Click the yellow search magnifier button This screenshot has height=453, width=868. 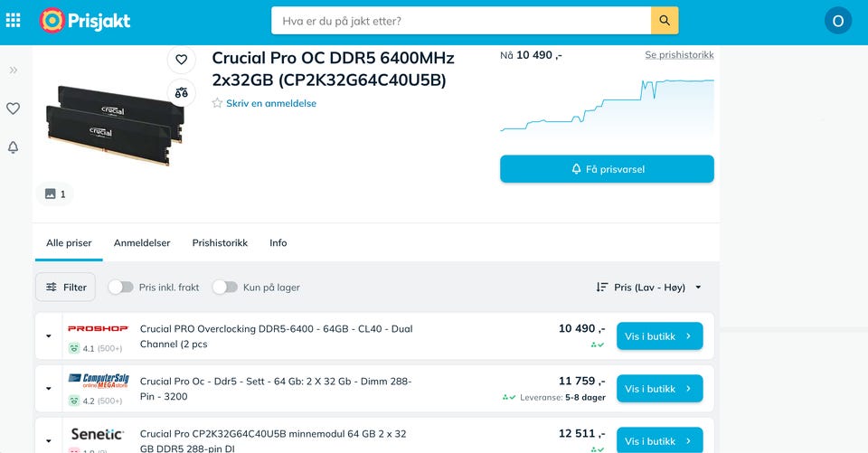(x=665, y=21)
